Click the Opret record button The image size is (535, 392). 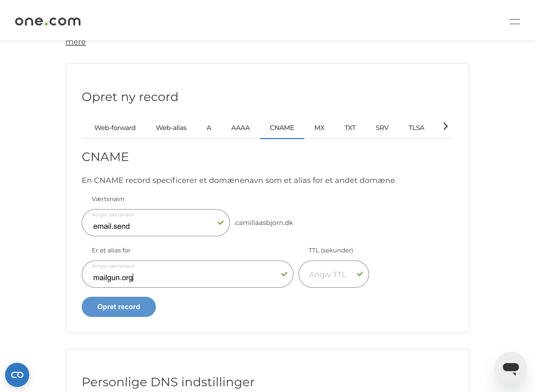pos(119,307)
